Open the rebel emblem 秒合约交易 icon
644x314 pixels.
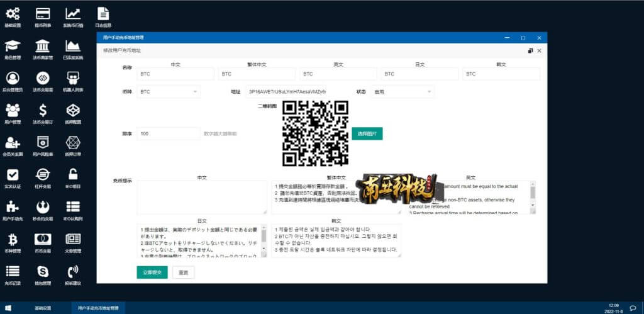(x=43, y=206)
